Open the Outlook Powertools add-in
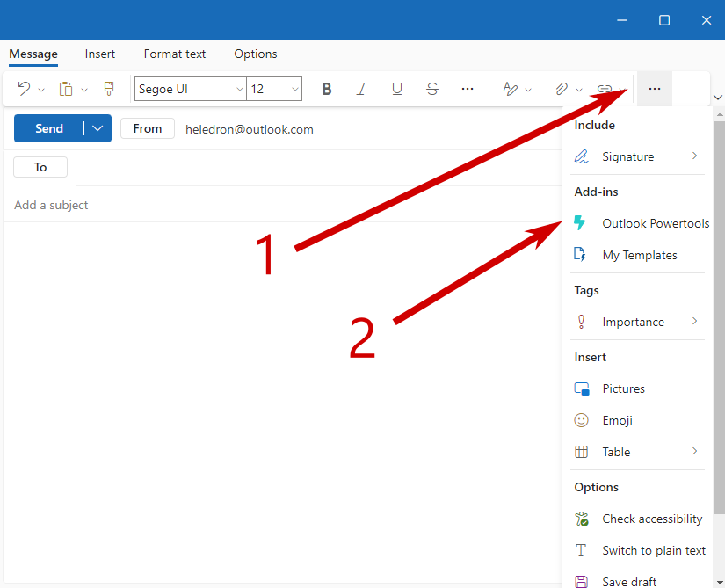 point(655,223)
